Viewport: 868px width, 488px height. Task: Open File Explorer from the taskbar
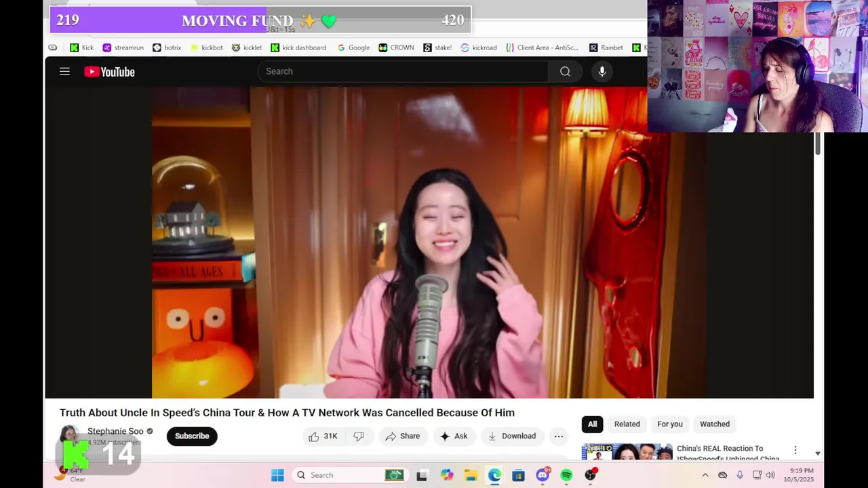point(471,475)
